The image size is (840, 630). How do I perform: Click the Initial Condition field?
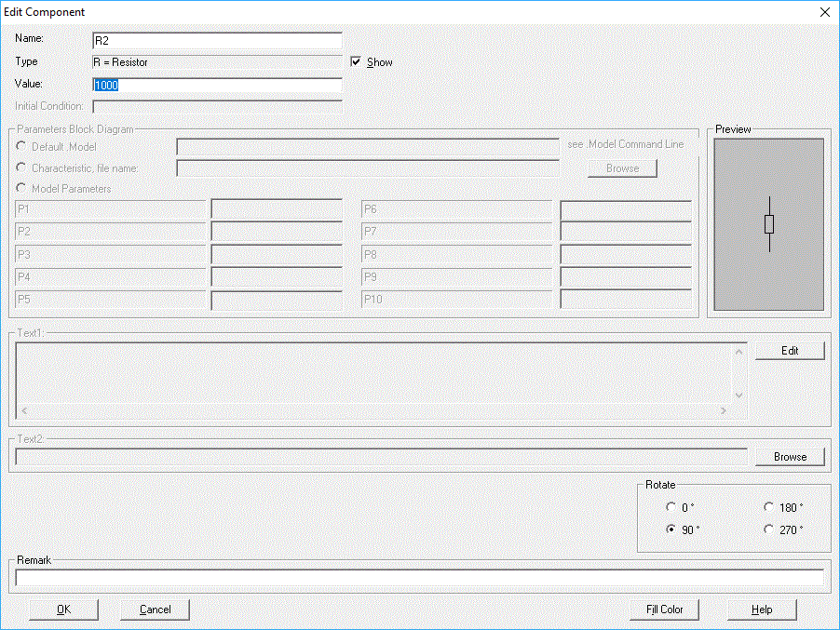click(x=217, y=106)
